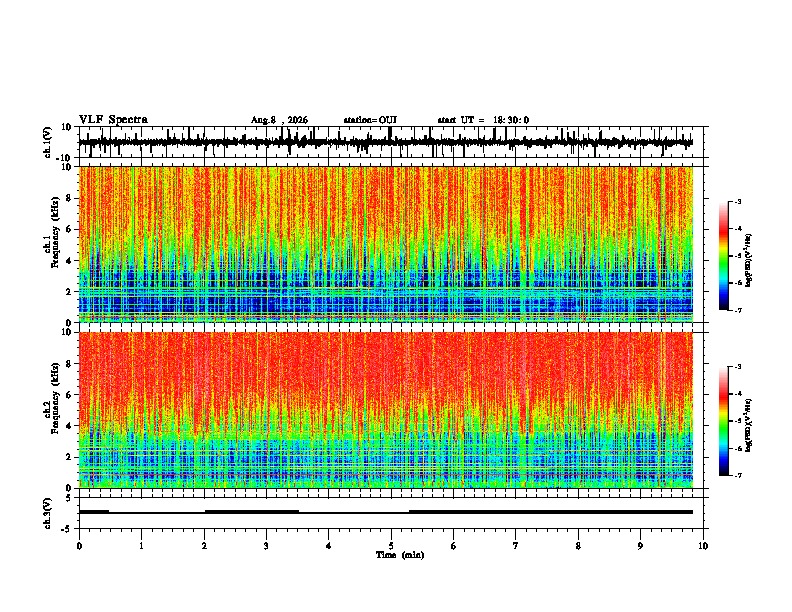Click the "3" tick on the time axis
Image resolution: width=792 pixels, height=612 pixels.
point(266,546)
